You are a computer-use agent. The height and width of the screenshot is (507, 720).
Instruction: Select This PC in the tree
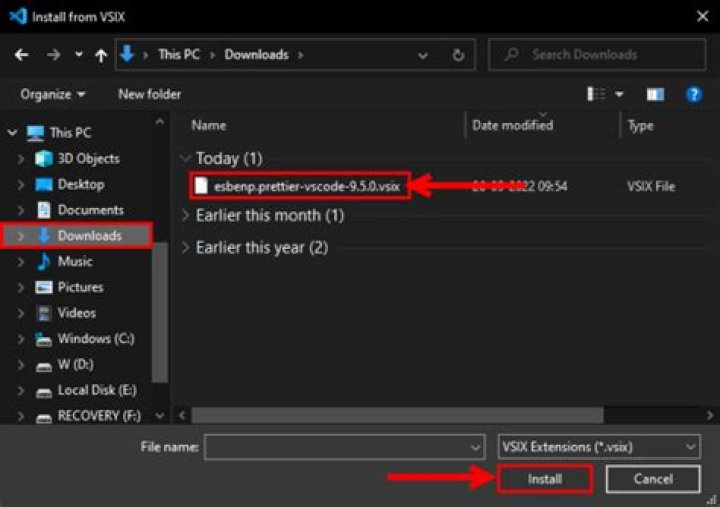[x=70, y=133]
